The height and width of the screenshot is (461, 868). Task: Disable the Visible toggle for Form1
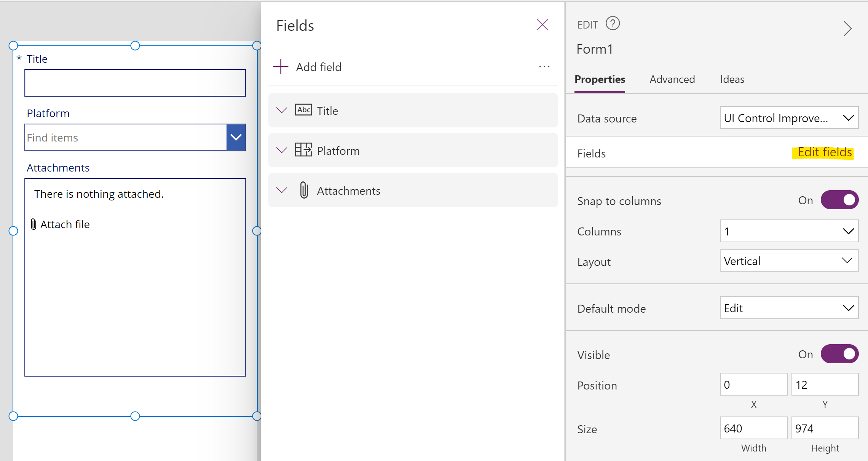pyautogui.click(x=840, y=354)
